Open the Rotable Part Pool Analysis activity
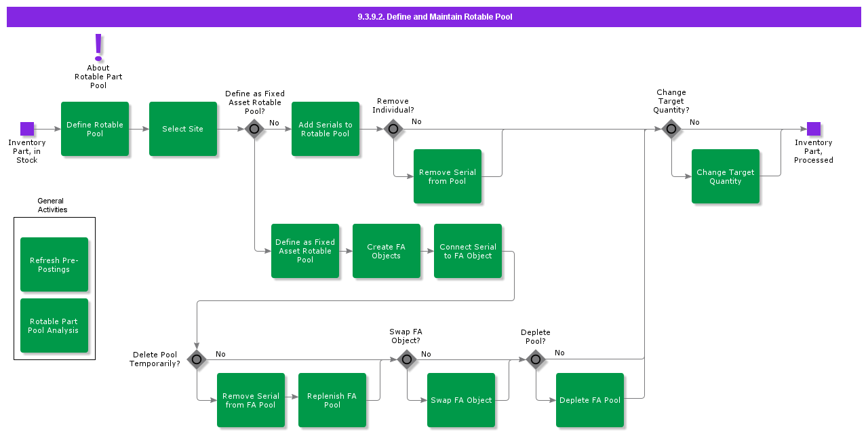 coord(54,325)
